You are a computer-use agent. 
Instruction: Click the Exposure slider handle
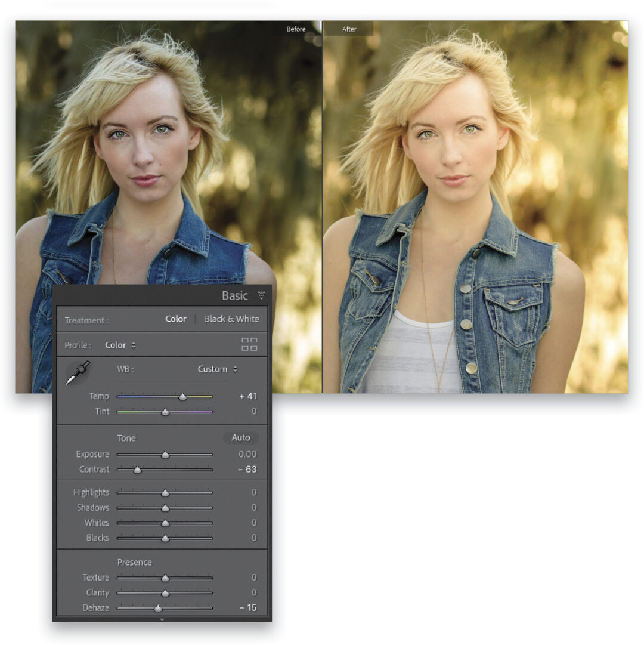pyautogui.click(x=166, y=454)
